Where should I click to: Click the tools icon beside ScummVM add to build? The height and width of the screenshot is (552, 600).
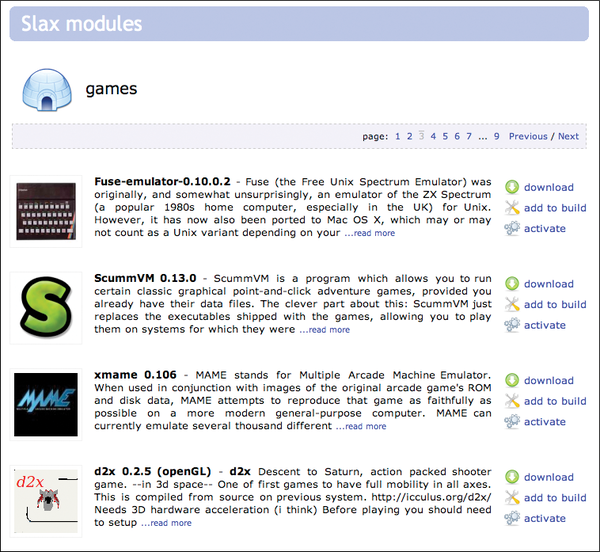[512, 304]
